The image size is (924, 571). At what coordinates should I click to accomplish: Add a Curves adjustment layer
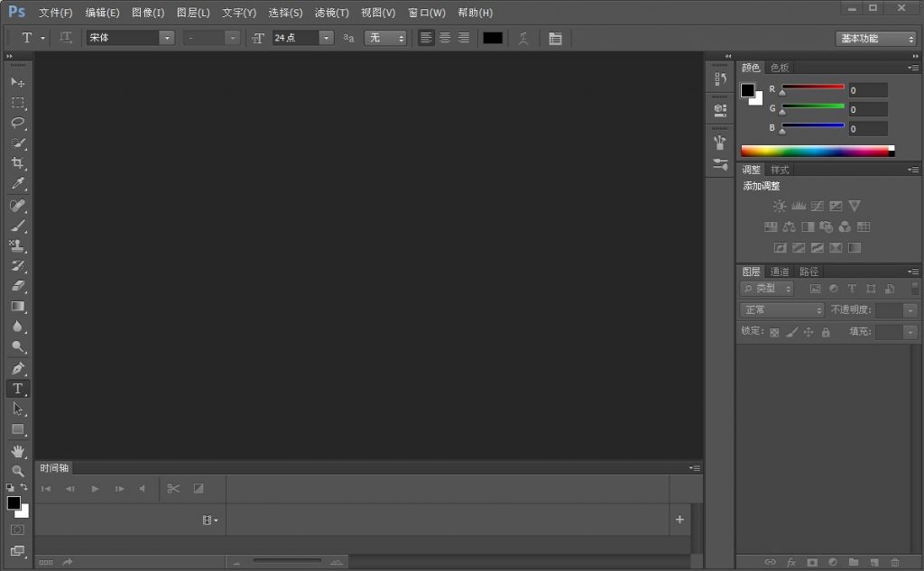click(818, 206)
